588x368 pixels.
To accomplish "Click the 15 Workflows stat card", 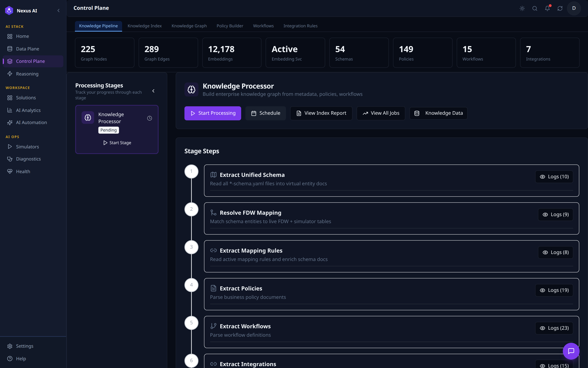I will pyautogui.click(x=486, y=53).
